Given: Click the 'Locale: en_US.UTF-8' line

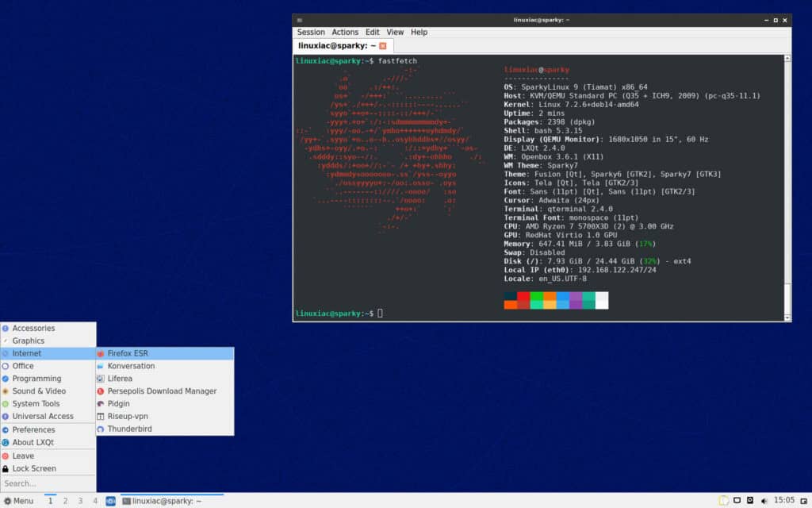Looking at the screenshot, I should tap(546, 279).
